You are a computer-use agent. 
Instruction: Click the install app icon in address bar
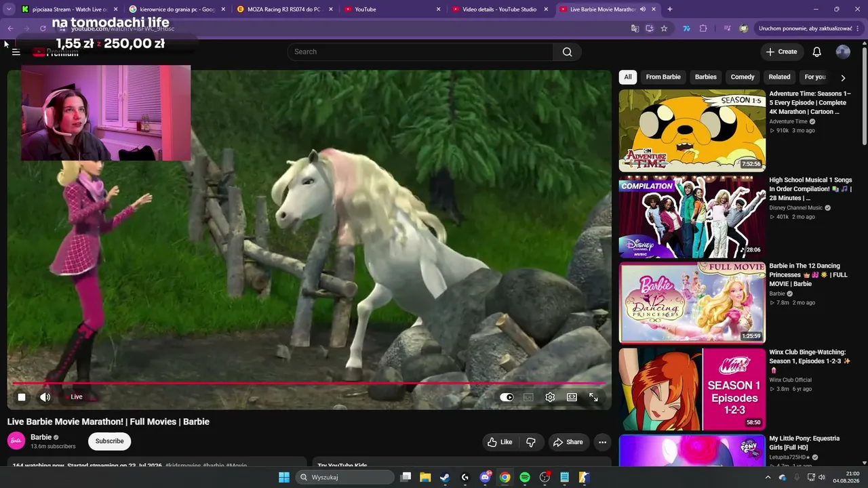click(650, 28)
